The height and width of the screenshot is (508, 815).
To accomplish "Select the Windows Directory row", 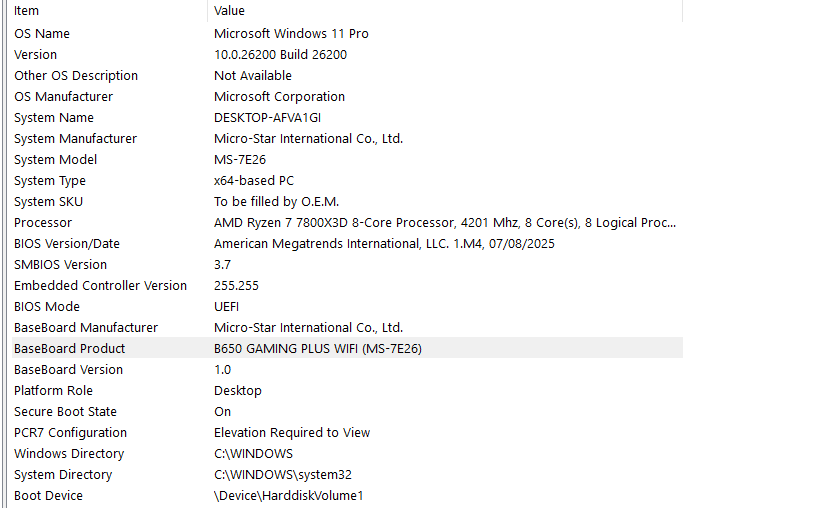I will [x=69, y=454].
